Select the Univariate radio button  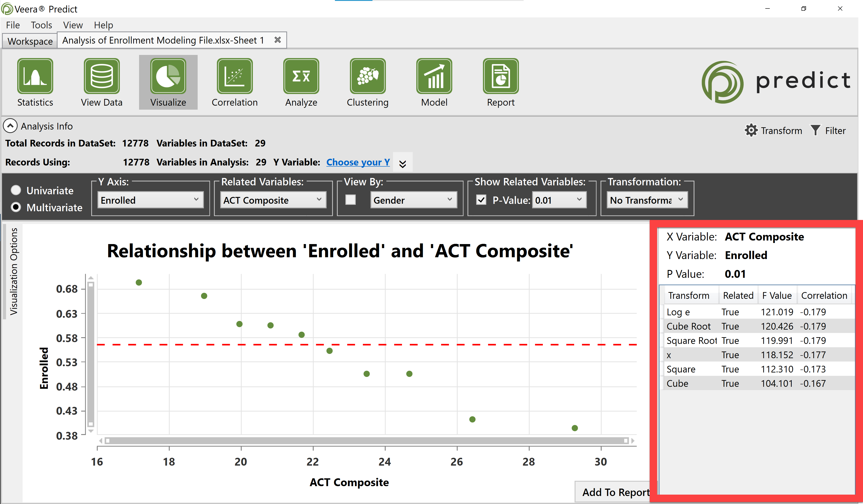(16, 190)
